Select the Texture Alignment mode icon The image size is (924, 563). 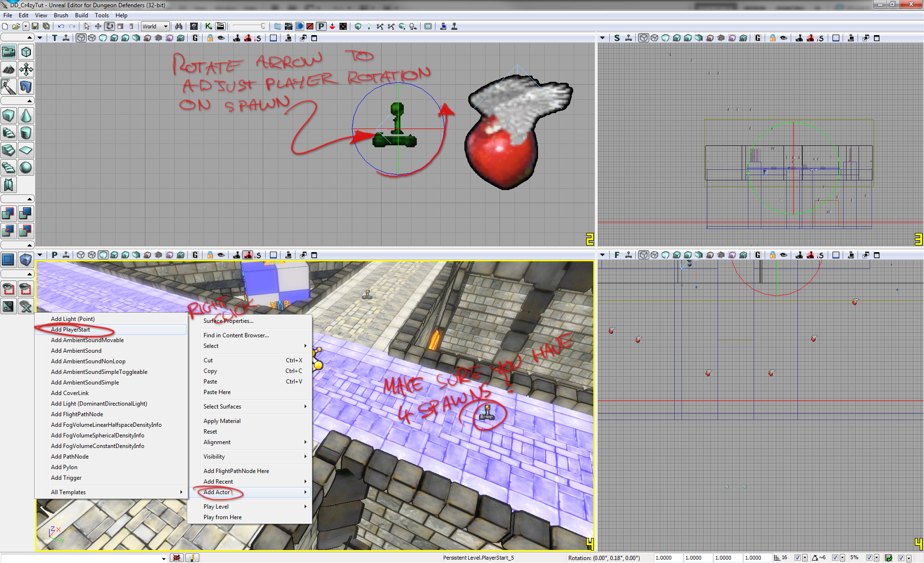click(x=26, y=69)
